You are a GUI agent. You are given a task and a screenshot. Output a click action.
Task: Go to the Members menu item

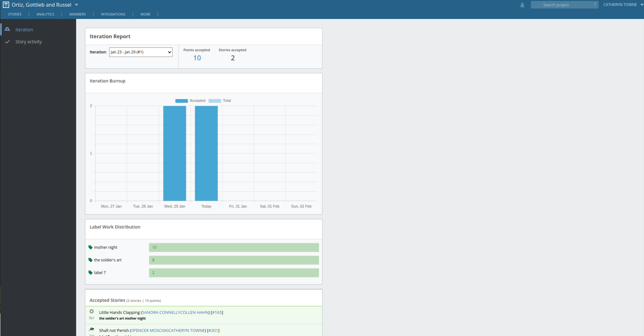coord(78,14)
